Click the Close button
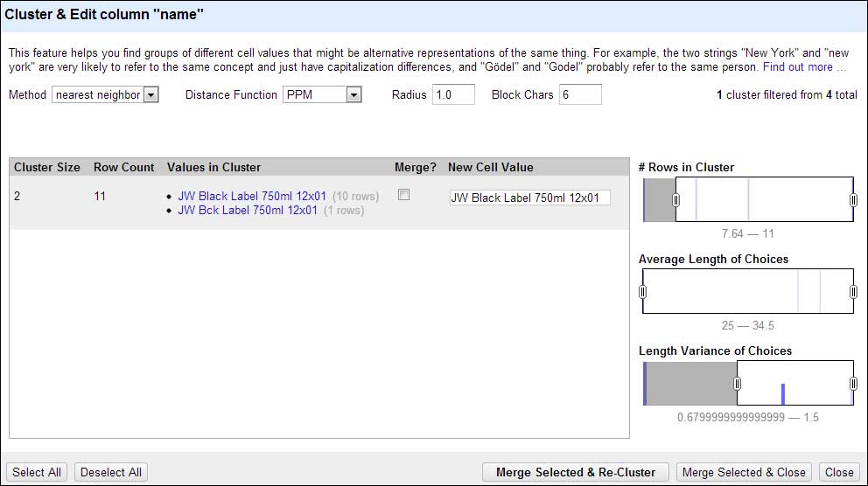The width and height of the screenshot is (868, 486). [x=839, y=472]
